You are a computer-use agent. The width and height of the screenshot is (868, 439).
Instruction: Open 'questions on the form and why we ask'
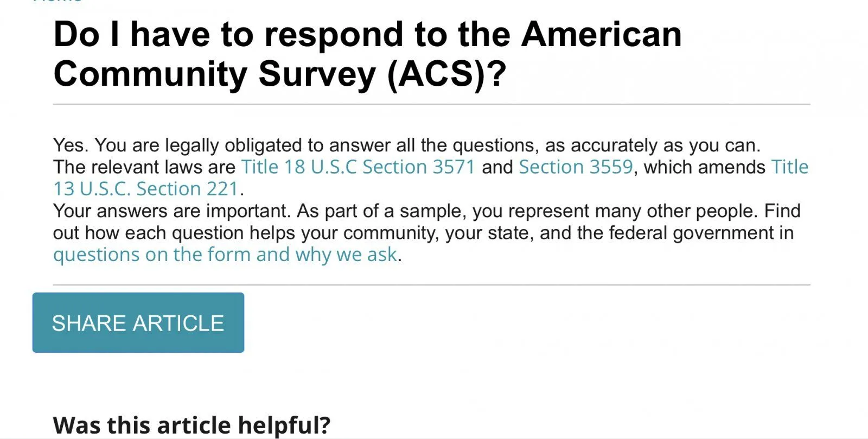[225, 255]
